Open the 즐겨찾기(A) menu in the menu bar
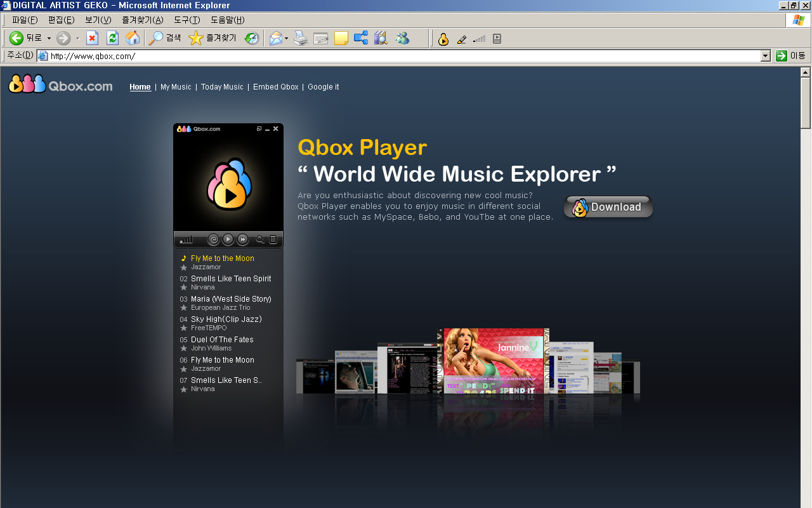This screenshot has width=812, height=508. pyautogui.click(x=142, y=20)
